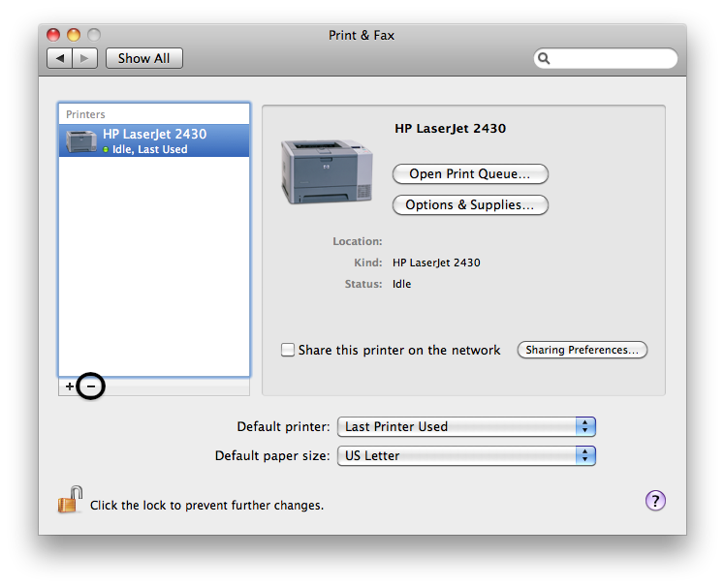Select HP LaserJet 2430 in Printers list
The width and height of the screenshot is (725, 588).
155,140
